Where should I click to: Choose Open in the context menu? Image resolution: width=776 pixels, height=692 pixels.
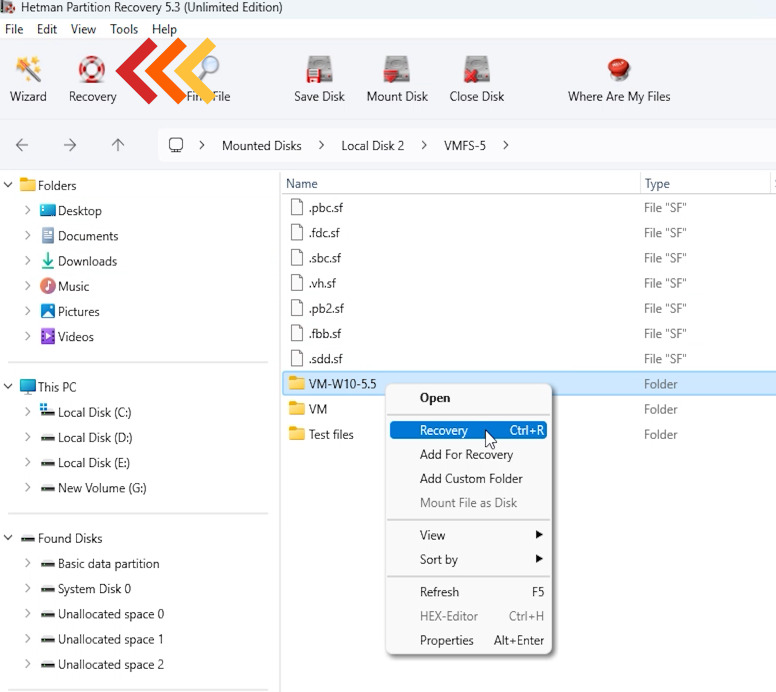click(468, 398)
